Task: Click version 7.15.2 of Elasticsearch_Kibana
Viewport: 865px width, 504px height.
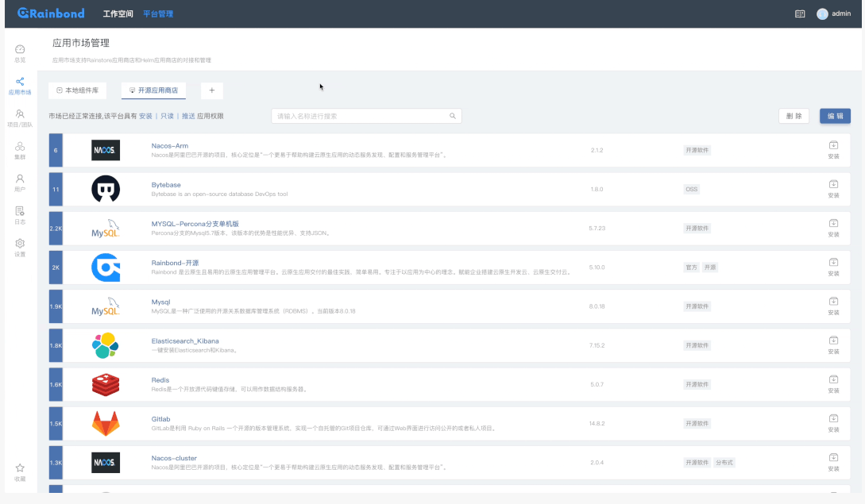Action: [x=597, y=345]
